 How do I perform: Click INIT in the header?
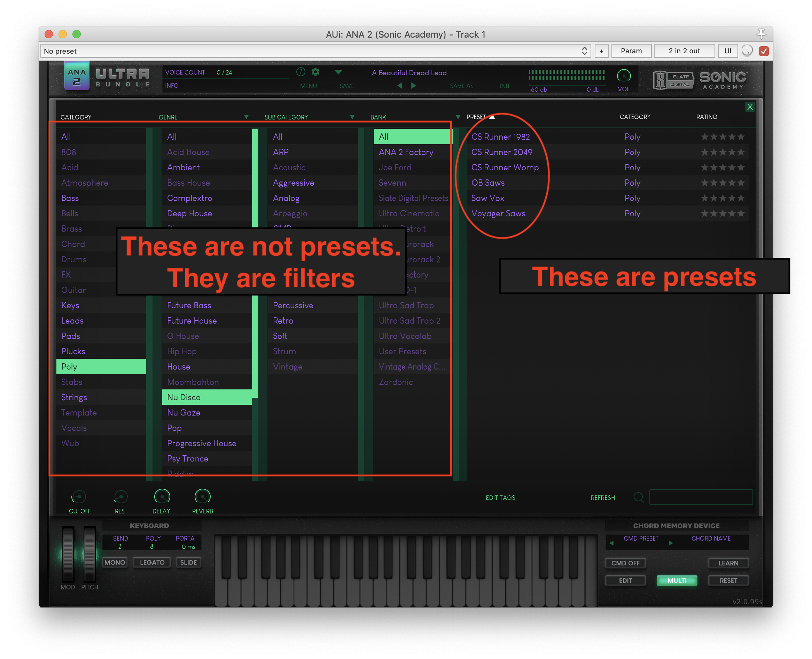[505, 86]
